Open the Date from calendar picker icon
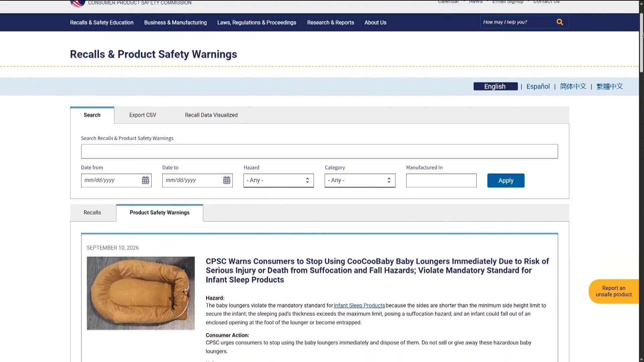The image size is (644, 362). click(x=145, y=180)
